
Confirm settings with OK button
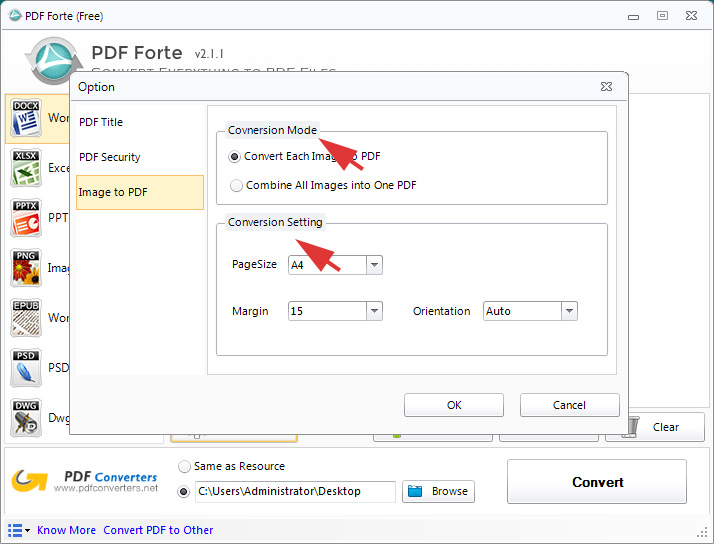click(x=454, y=405)
